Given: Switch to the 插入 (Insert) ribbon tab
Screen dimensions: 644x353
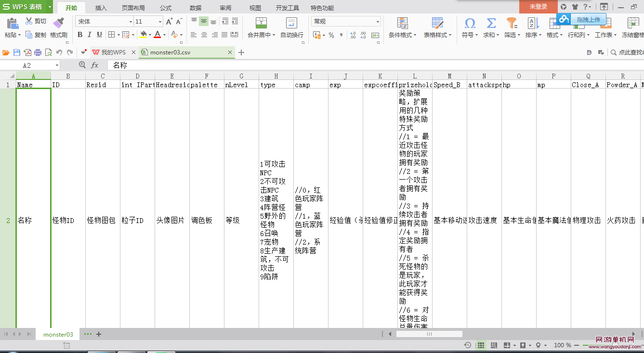Looking at the screenshot, I should coord(101,8).
